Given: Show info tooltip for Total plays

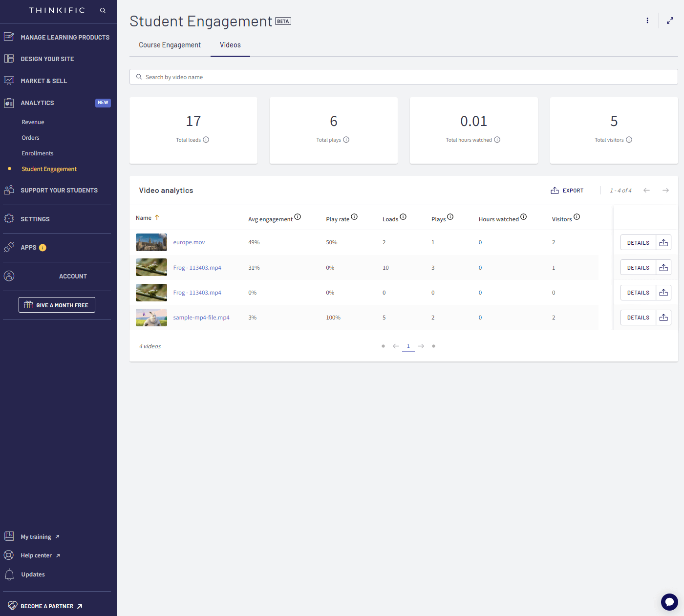Looking at the screenshot, I should (346, 140).
